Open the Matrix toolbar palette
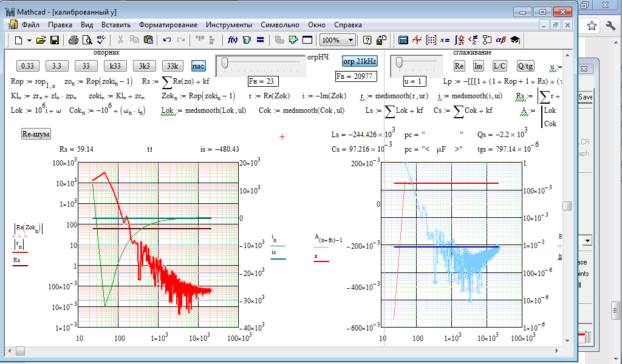 point(431,40)
